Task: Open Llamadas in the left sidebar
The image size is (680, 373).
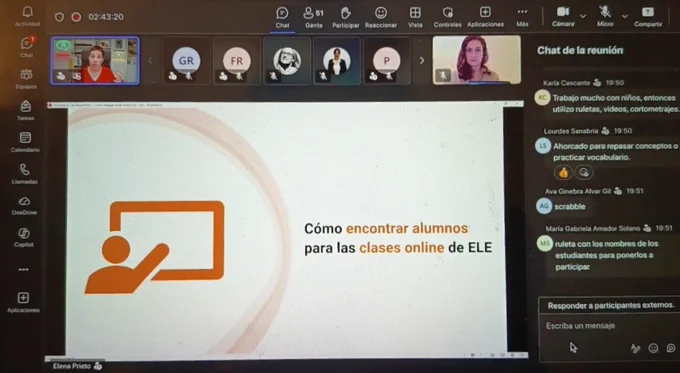Action: pyautogui.click(x=25, y=173)
